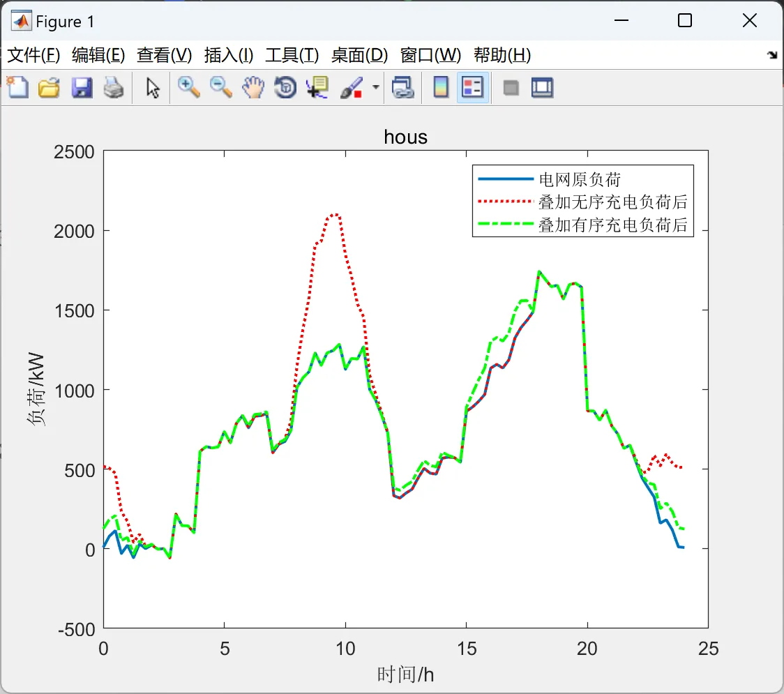Select the Data Cursor tool
The height and width of the screenshot is (694, 784).
[x=317, y=87]
